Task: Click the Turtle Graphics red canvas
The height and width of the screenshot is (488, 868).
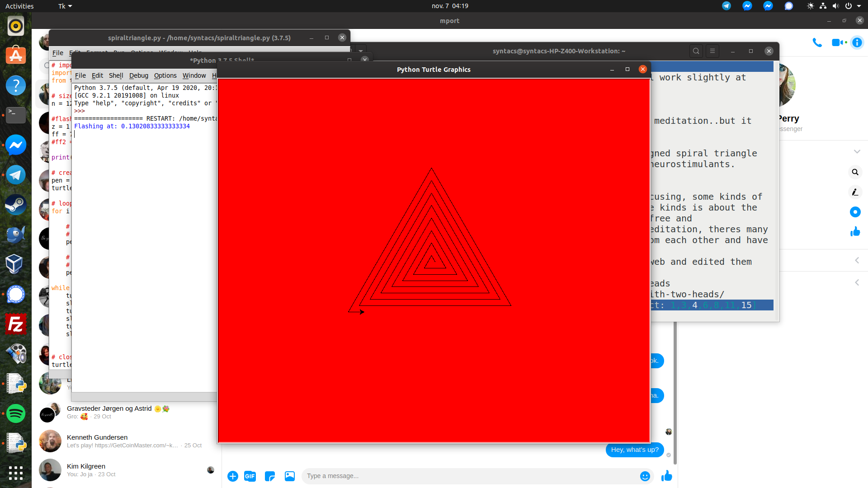Action: 434,261
